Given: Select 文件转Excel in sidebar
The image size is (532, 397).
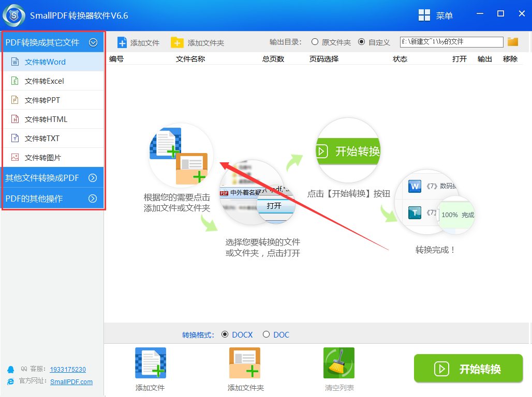Looking at the screenshot, I should tap(53, 81).
